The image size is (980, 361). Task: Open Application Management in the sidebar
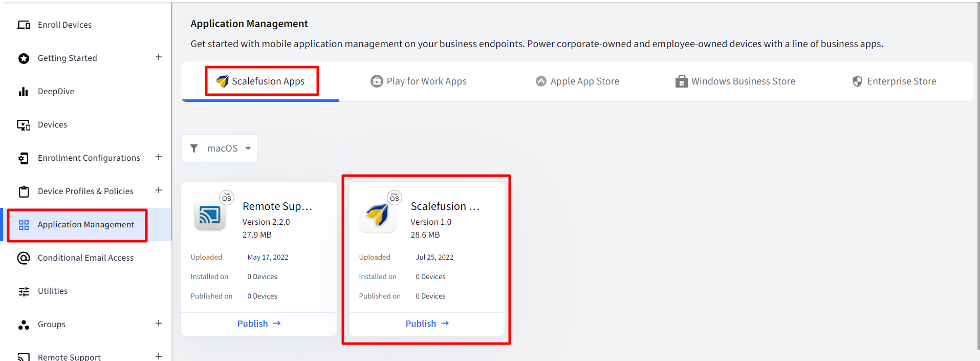85,225
